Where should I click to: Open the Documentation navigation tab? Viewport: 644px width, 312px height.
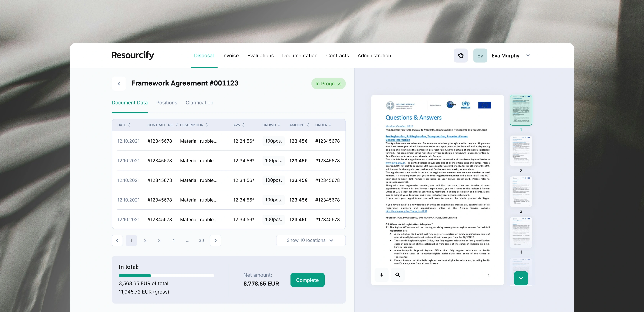(x=300, y=56)
